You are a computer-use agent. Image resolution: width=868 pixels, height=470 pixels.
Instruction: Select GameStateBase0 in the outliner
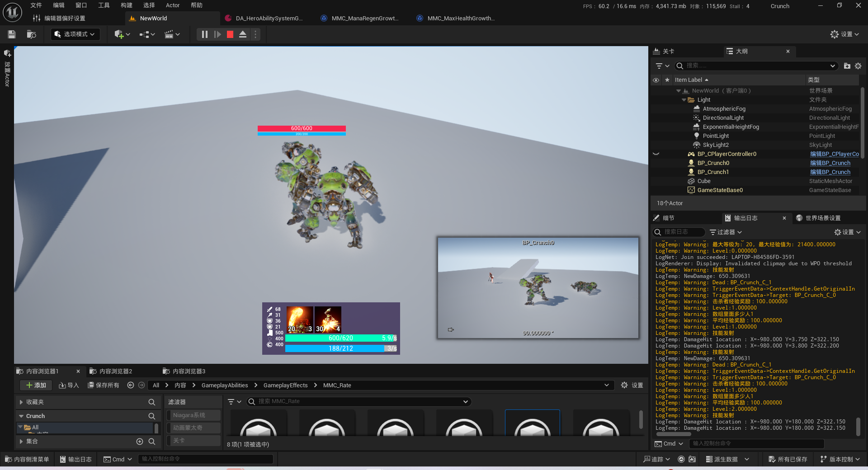(x=720, y=190)
